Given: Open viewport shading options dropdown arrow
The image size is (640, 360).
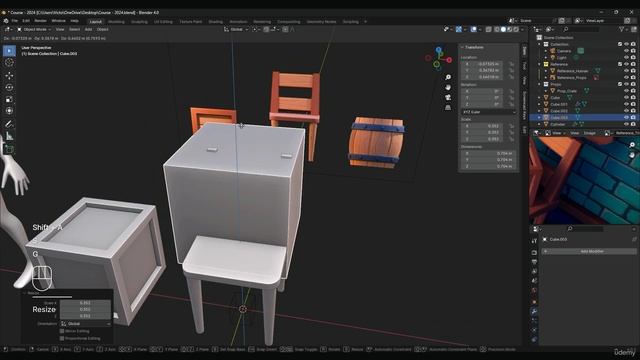Looking at the screenshot, I should coord(522,29).
